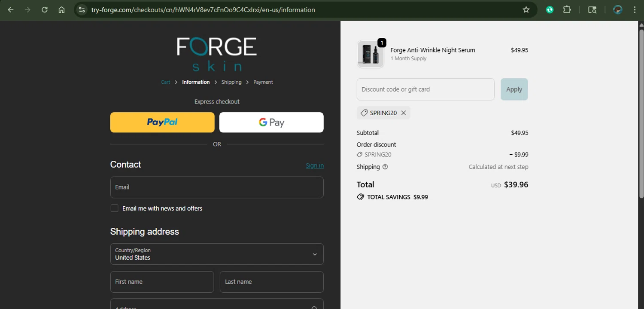Open the Extensions puzzle icon
The height and width of the screenshot is (309, 644).
[567, 9]
